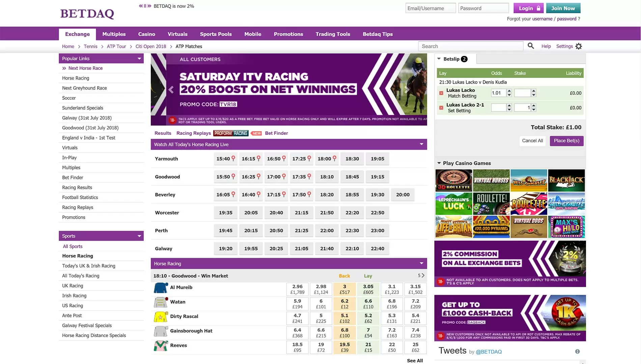Image resolution: width=641 pixels, height=364 pixels.
Task: Click the search magnifier icon
Action: point(531,46)
